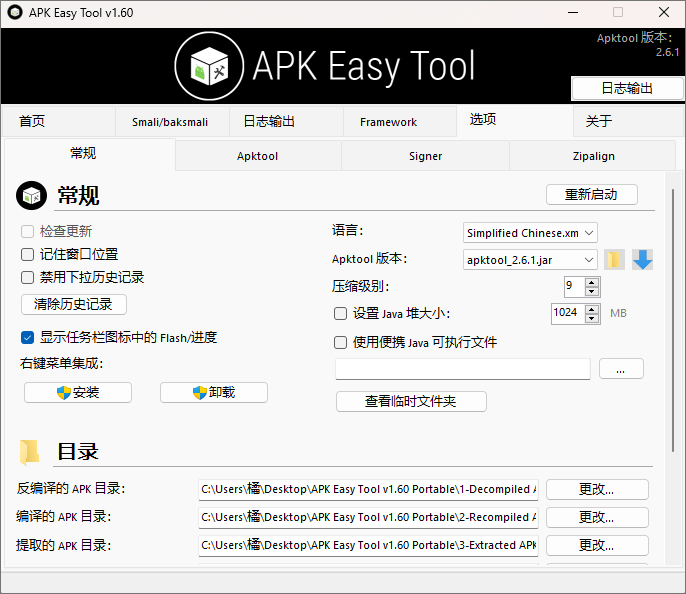
Task: Enable 设置 Java 堆大小 checkbox
Action: point(340,313)
